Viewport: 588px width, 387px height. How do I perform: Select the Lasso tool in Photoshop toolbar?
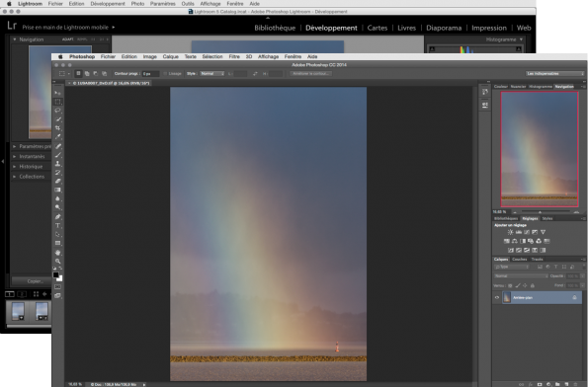point(57,111)
